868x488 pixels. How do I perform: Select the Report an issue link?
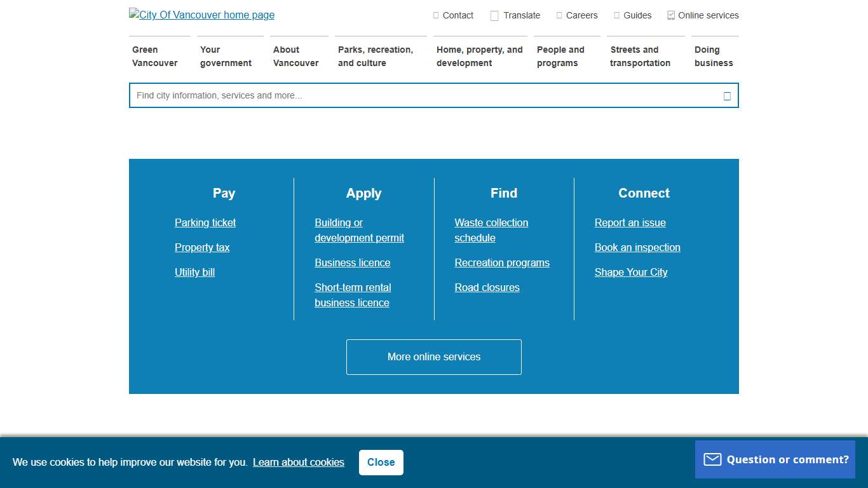tap(630, 222)
